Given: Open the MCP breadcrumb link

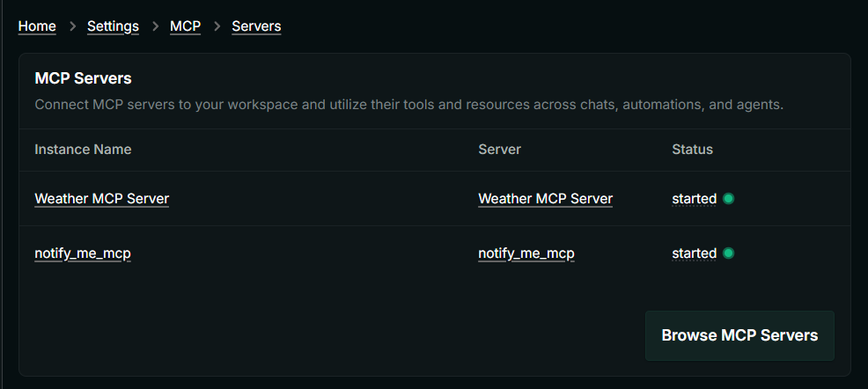Looking at the screenshot, I should pos(185,26).
